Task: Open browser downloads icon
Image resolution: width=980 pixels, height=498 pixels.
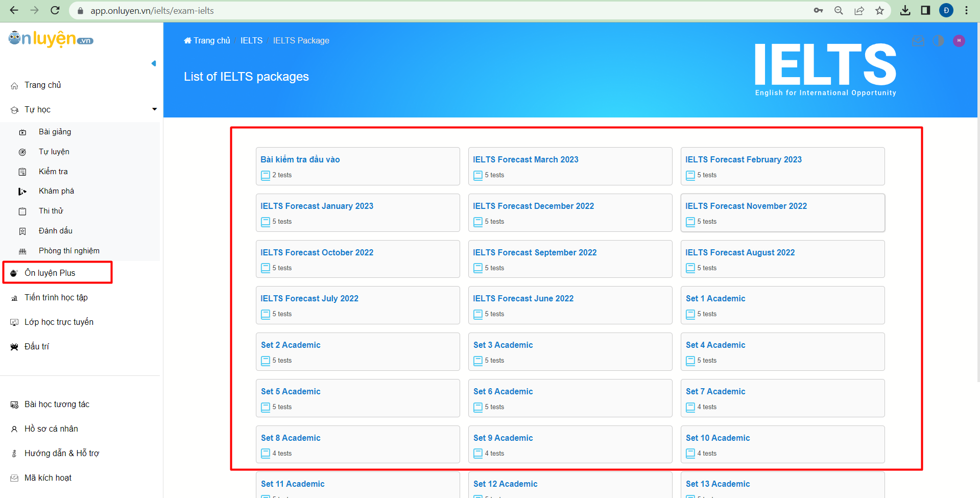Action: (905, 10)
